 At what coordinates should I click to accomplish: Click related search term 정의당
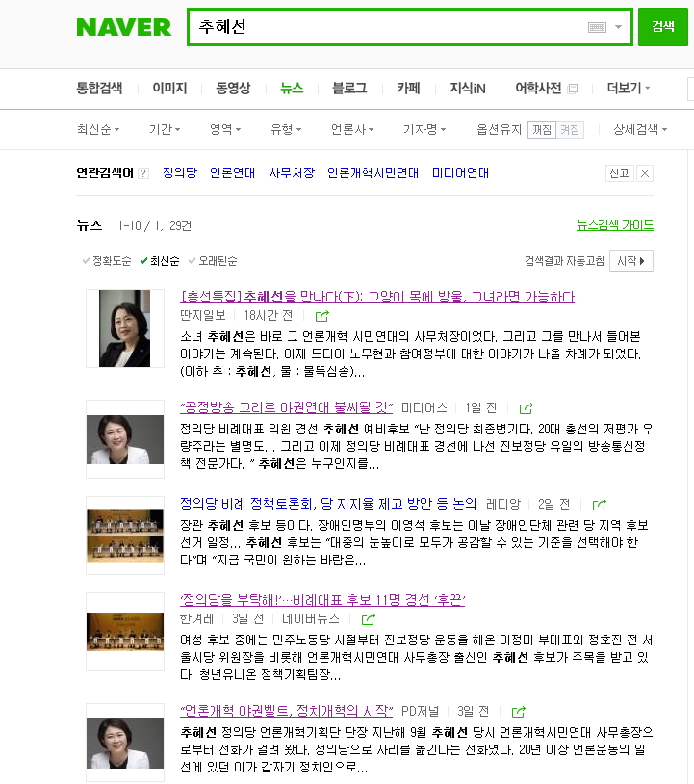point(180,173)
